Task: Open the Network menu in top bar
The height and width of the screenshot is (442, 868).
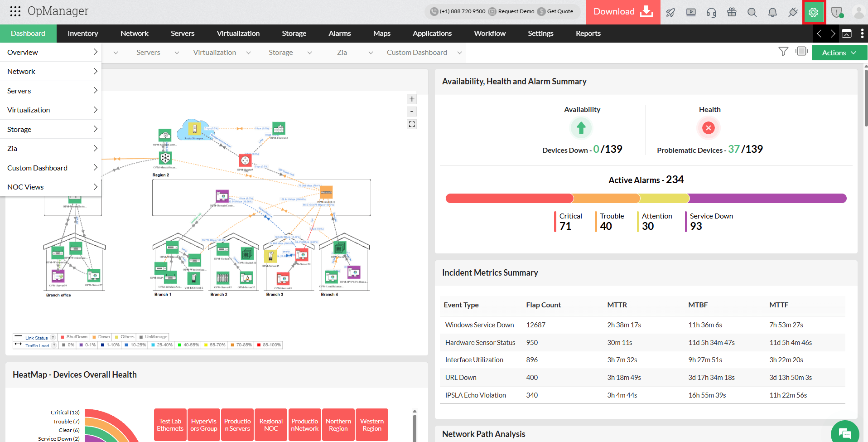Action: click(x=135, y=34)
